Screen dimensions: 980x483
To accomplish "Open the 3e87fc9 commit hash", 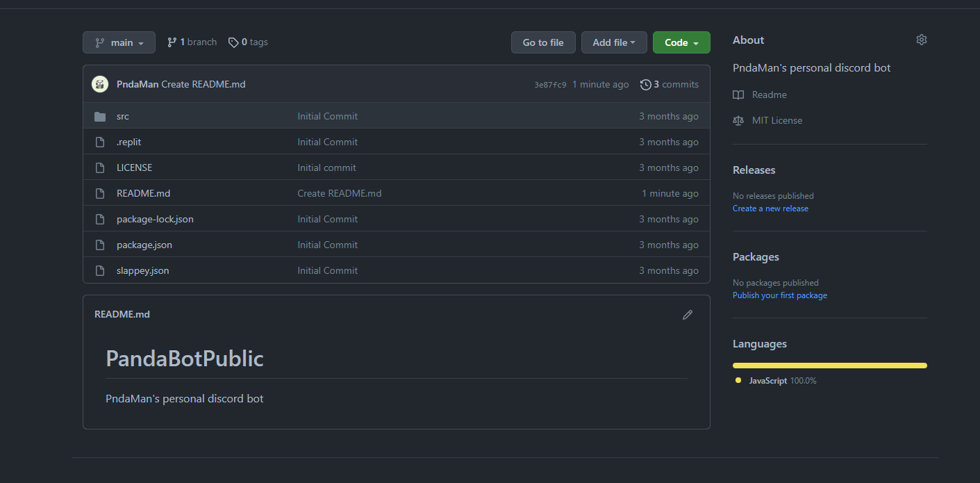I will [x=550, y=85].
